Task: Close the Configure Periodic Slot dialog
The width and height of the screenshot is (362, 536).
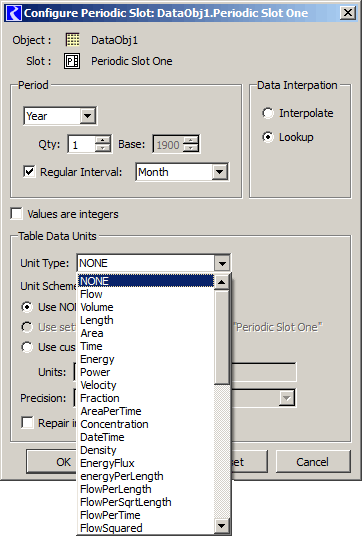Action: pos(348,13)
